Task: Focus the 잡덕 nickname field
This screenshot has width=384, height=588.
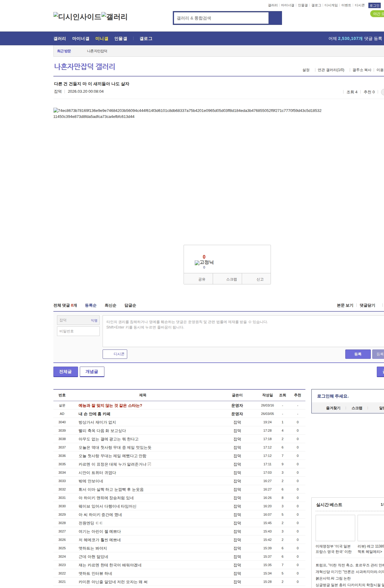Action: pyautogui.click(x=78, y=320)
